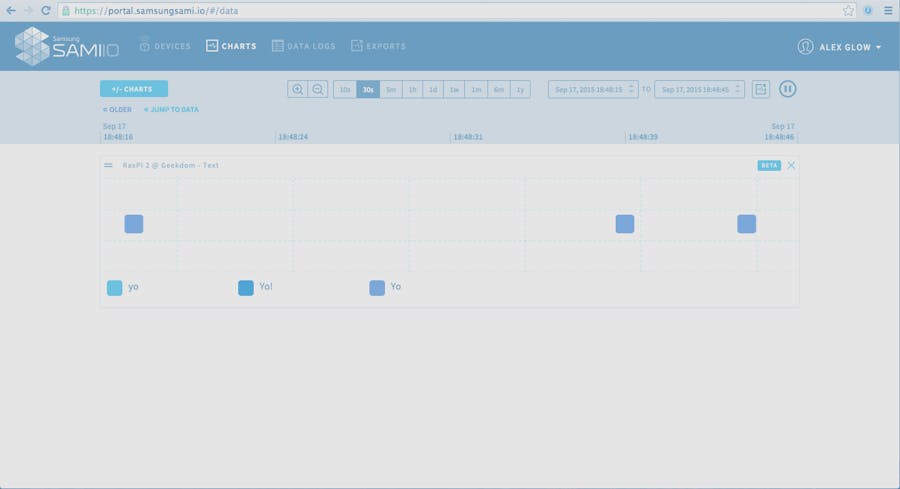Select the 1w time range
Screen dimensions: 900x489
point(454,90)
